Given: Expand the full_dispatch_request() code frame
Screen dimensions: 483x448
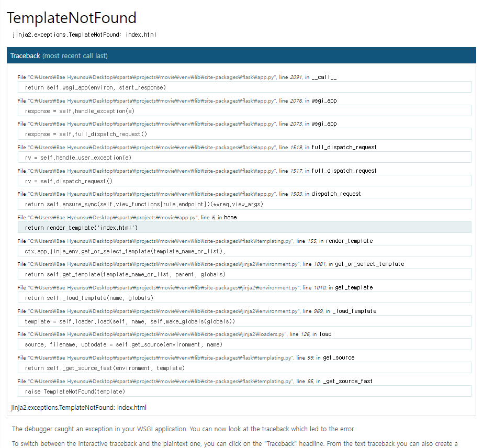Looking at the screenshot, I should pyautogui.click(x=244, y=134).
